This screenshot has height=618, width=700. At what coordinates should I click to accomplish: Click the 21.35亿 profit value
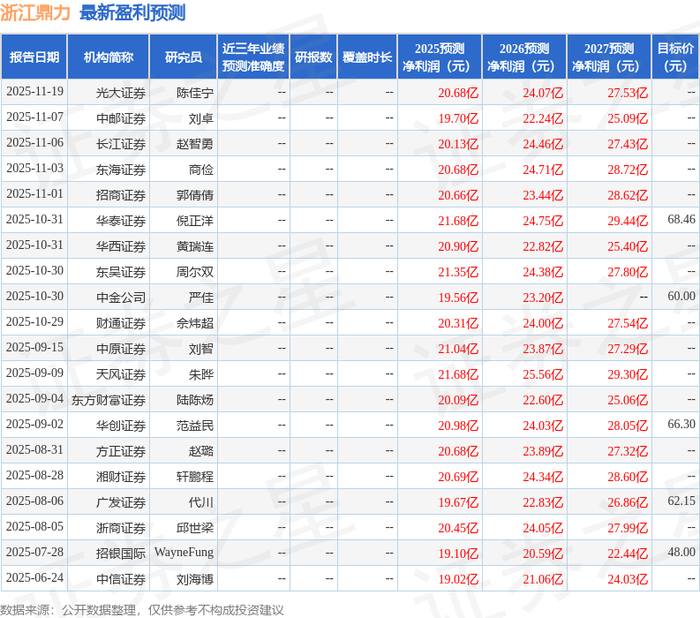pos(458,272)
